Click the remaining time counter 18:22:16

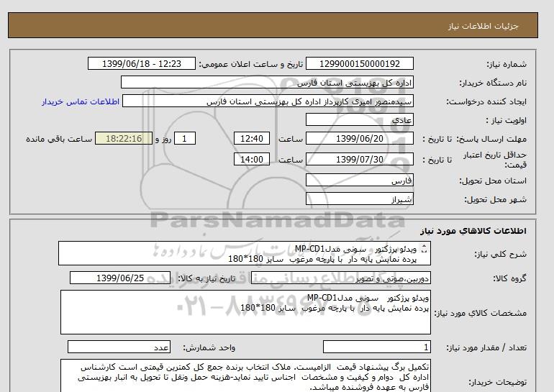(124, 138)
